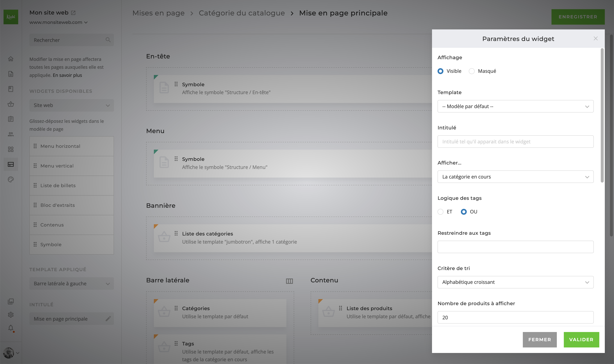Image resolution: width=614 pixels, height=364 pixels.
Task: Open the Site web widgets dropdown
Action: [x=72, y=105]
